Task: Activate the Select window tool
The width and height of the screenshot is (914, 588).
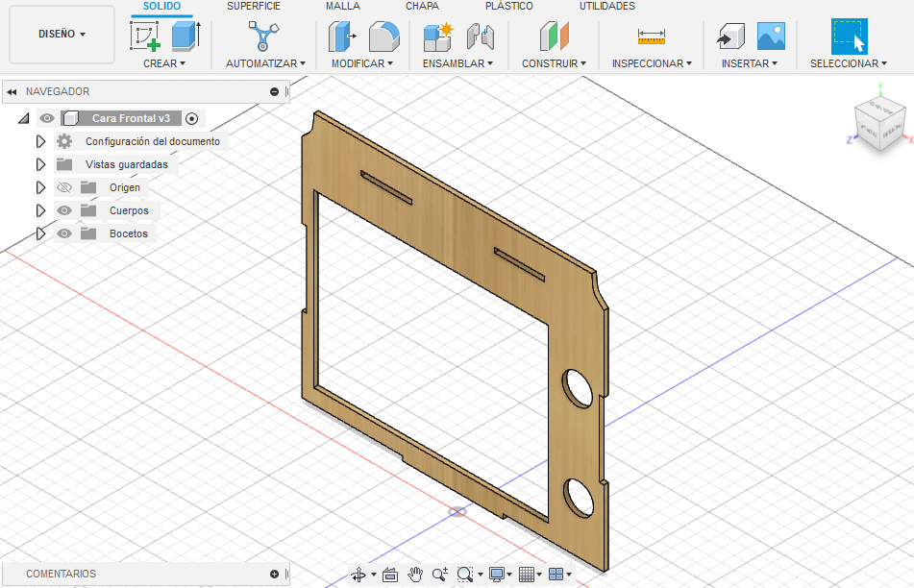Action: coord(849,37)
